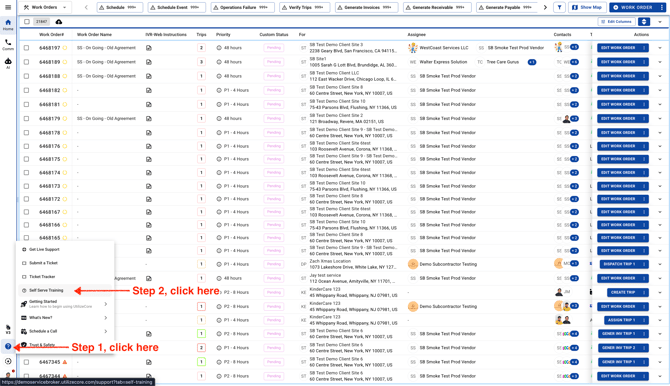The image size is (670, 386).
Task: Check the box for work order 6468188
Action: tap(26, 76)
